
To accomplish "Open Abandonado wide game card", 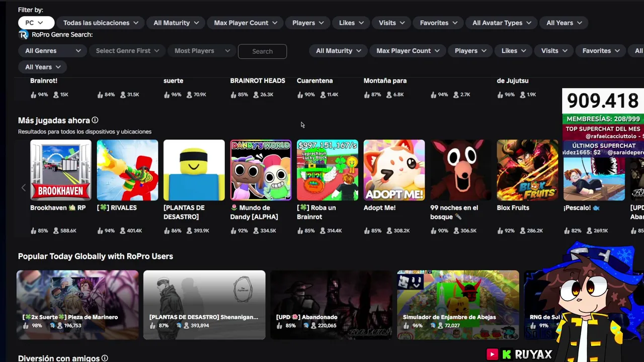I will (x=331, y=305).
